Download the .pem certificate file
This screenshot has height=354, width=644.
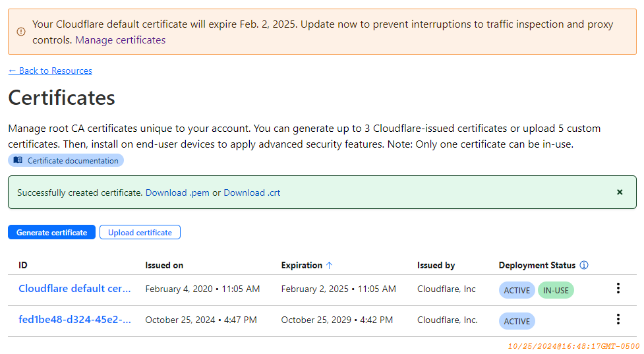pyautogui.click(x=177, y=193)
